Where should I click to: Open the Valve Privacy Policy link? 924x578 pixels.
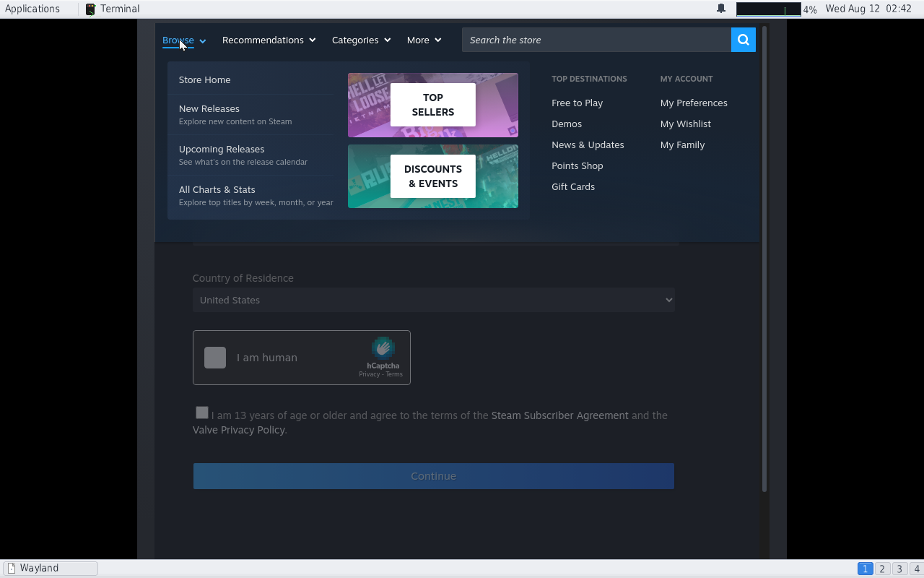(x=238, y=430)
